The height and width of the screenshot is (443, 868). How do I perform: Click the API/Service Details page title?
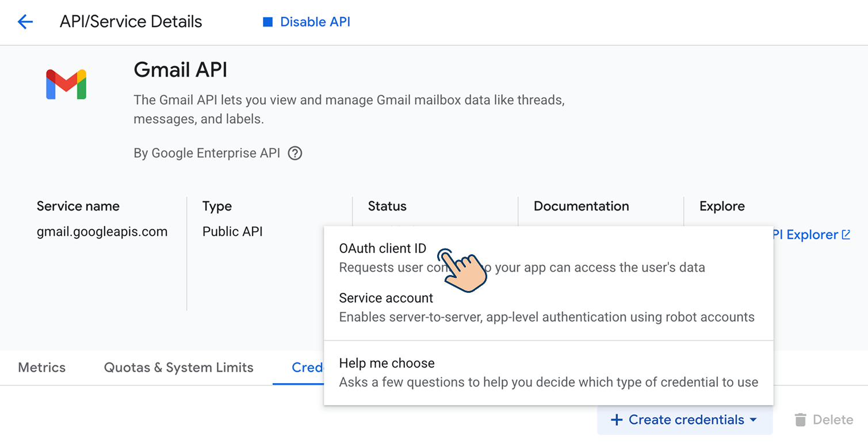(x=131, y=22)
